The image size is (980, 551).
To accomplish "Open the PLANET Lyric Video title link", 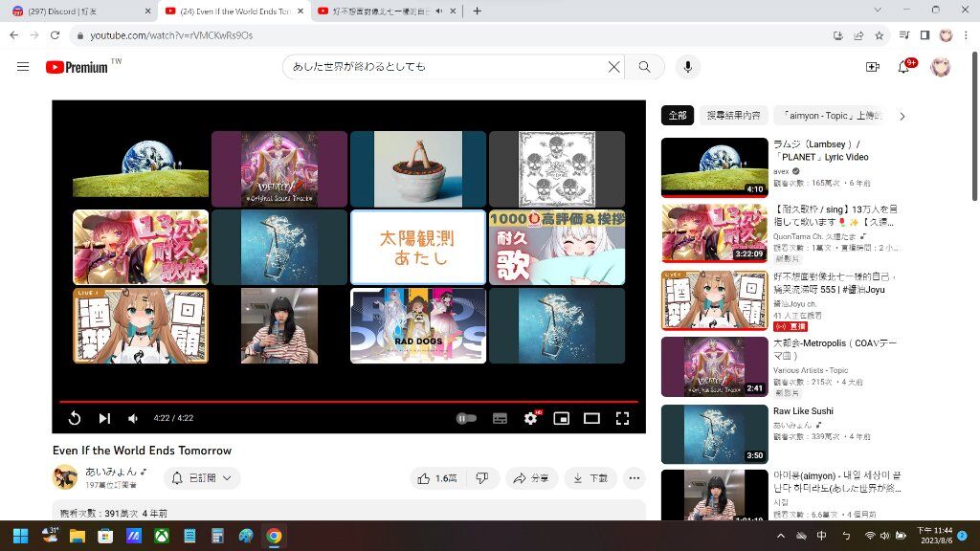I will point(820,150).
